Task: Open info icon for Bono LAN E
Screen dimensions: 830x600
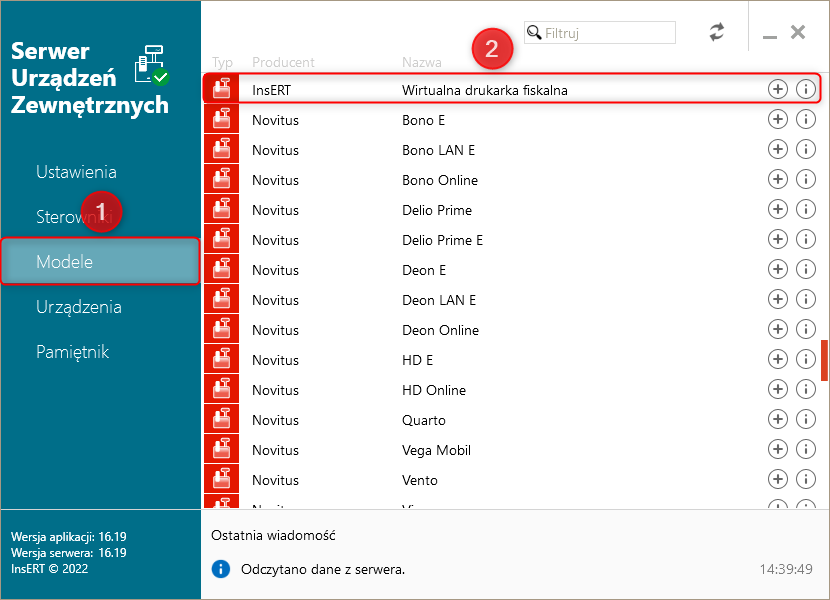Action: [x=806, y=149]
